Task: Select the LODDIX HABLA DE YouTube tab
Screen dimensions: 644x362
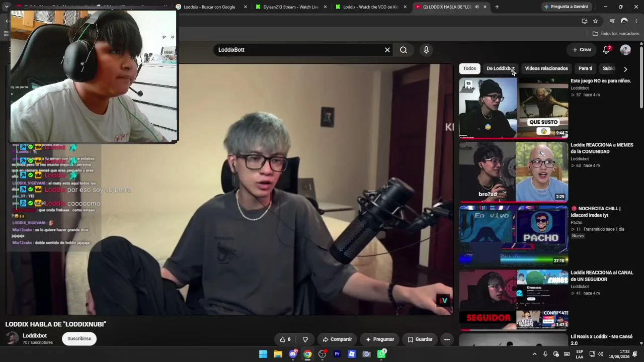Action: (451, 7)
